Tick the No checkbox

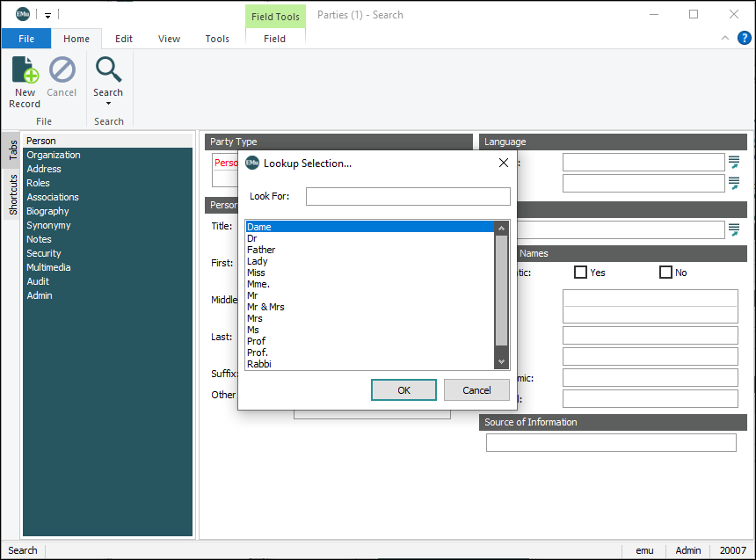[x=665, y=273]
